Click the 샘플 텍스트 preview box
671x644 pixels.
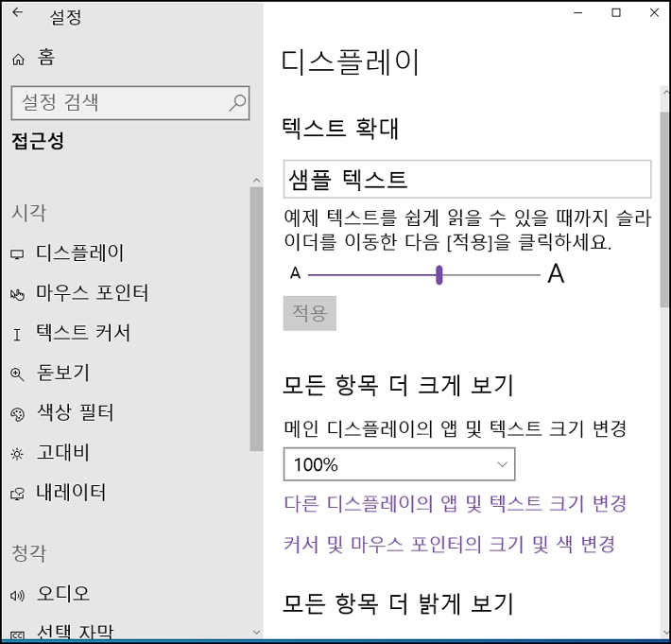[x=467, y=180]
